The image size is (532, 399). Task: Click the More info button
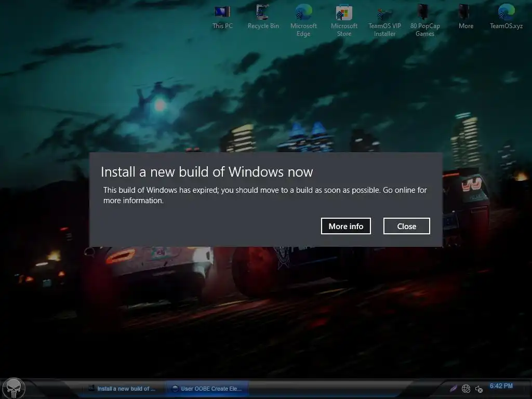345,226
